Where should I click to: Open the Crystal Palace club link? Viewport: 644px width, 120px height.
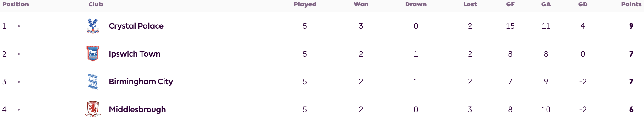coord(136,26)
